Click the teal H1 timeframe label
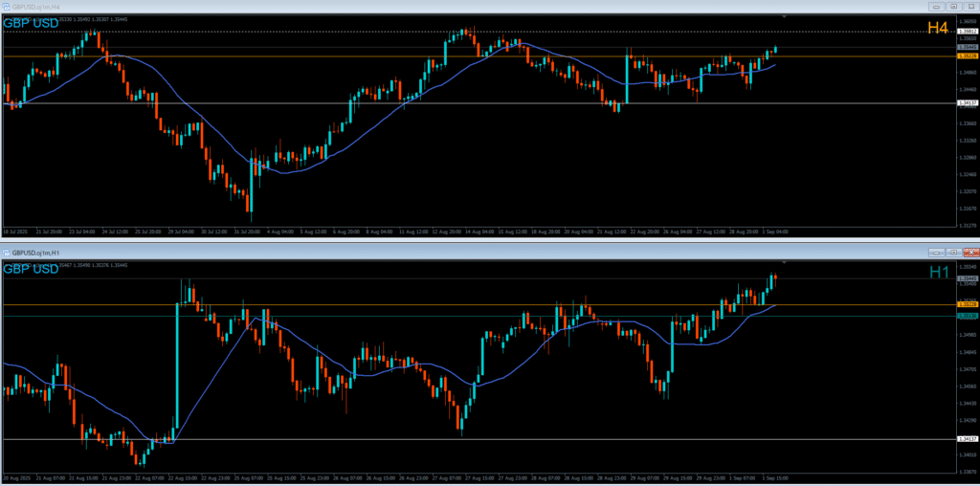This screenshot has width=980, height=486. point(938,273)
